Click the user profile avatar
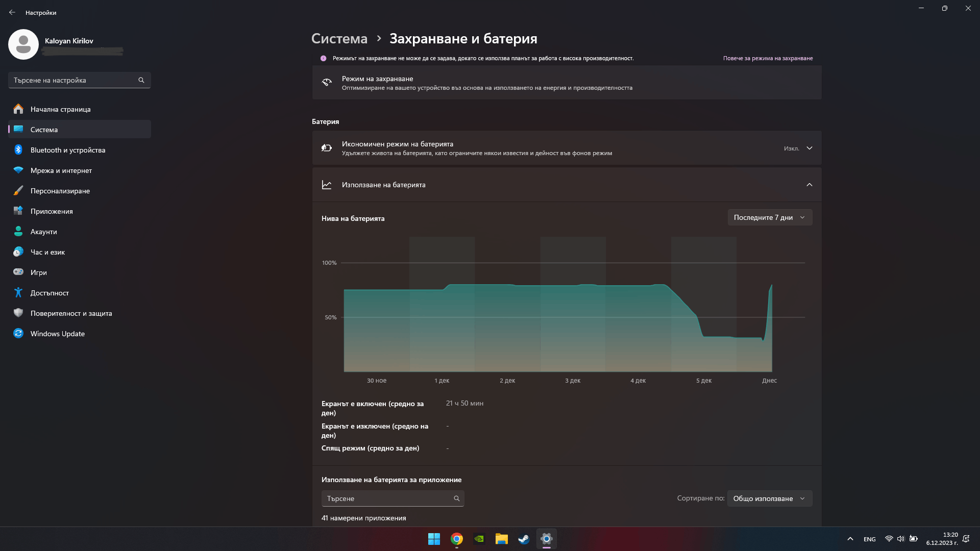 [x=23, y=44]
